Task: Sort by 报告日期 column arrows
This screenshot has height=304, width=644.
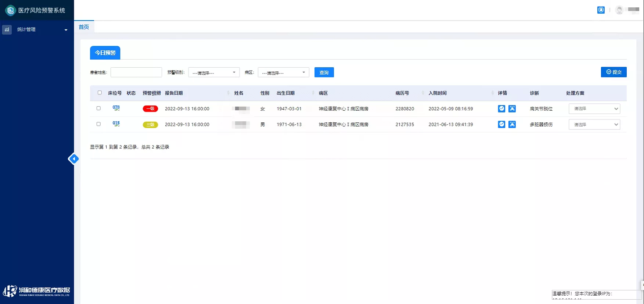Action: click(229, 93)
